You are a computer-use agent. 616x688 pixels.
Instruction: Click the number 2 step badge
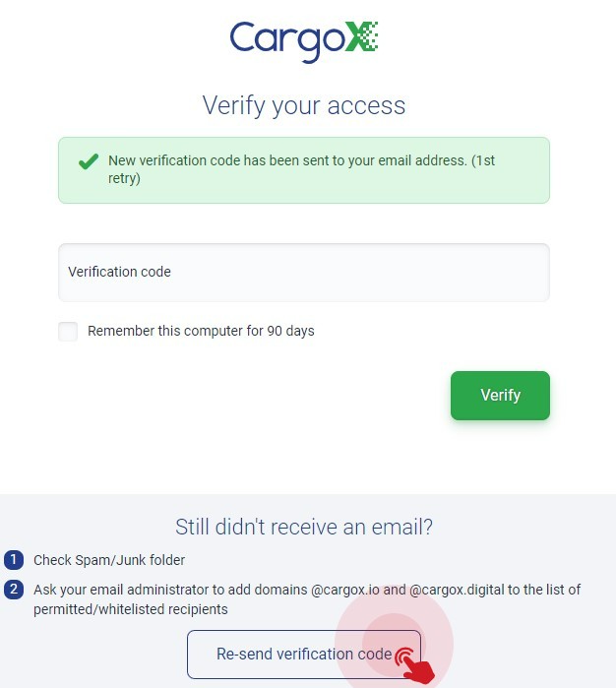[14, 590]
